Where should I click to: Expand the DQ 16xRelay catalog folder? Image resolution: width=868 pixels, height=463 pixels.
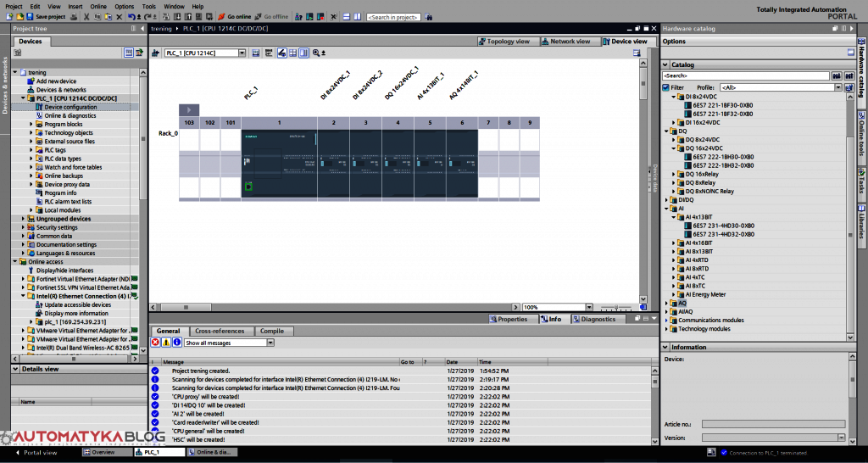coord(674,174)
